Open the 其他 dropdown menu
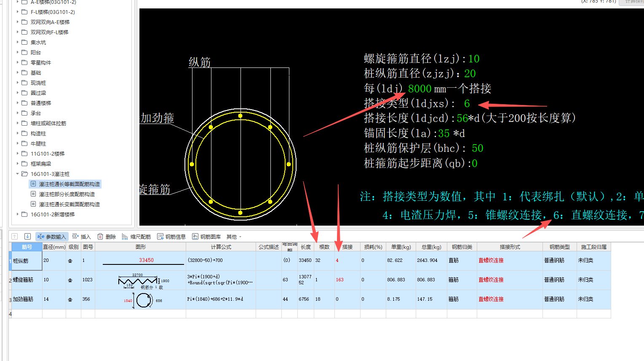Screen dimensions: 644x361 (x=233, y=236)
